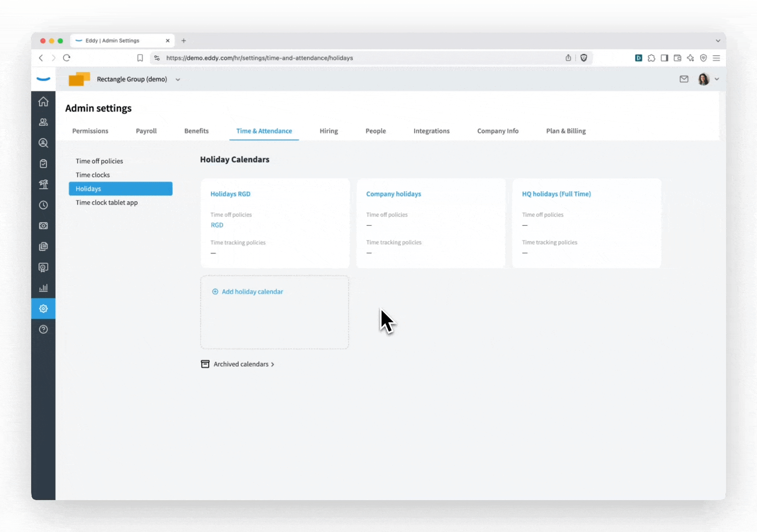Viewport: 757px width, 532px height.
Task: Open the certificate training icon in sidebar
Action: tap(43, 267)
